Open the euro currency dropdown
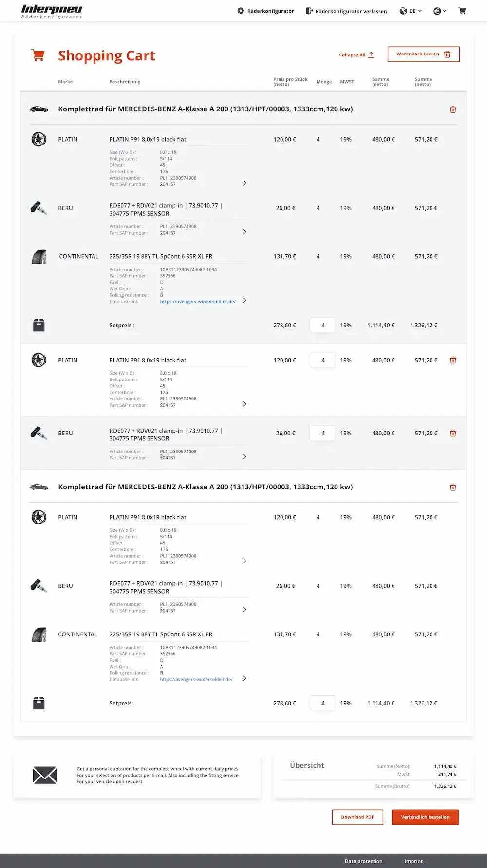This screenshot has height=868, width=487. click(440, 11)
